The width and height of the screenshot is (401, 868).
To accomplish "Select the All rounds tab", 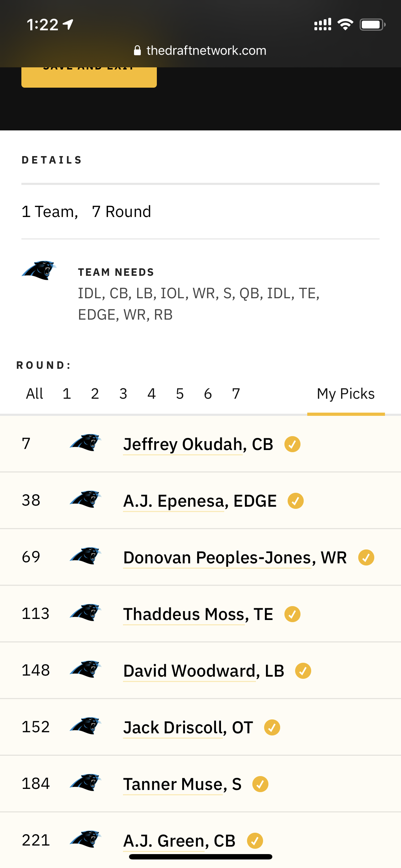I will pyautogui.click(x=35, y=394).
